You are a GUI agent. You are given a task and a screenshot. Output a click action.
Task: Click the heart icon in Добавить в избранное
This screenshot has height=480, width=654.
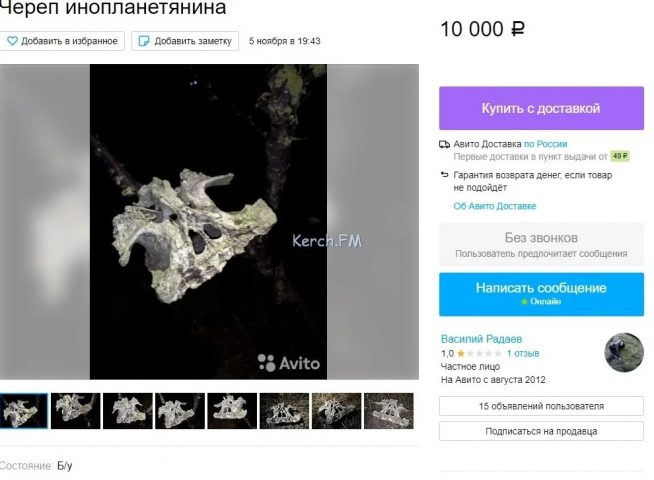tap(12, 41)
